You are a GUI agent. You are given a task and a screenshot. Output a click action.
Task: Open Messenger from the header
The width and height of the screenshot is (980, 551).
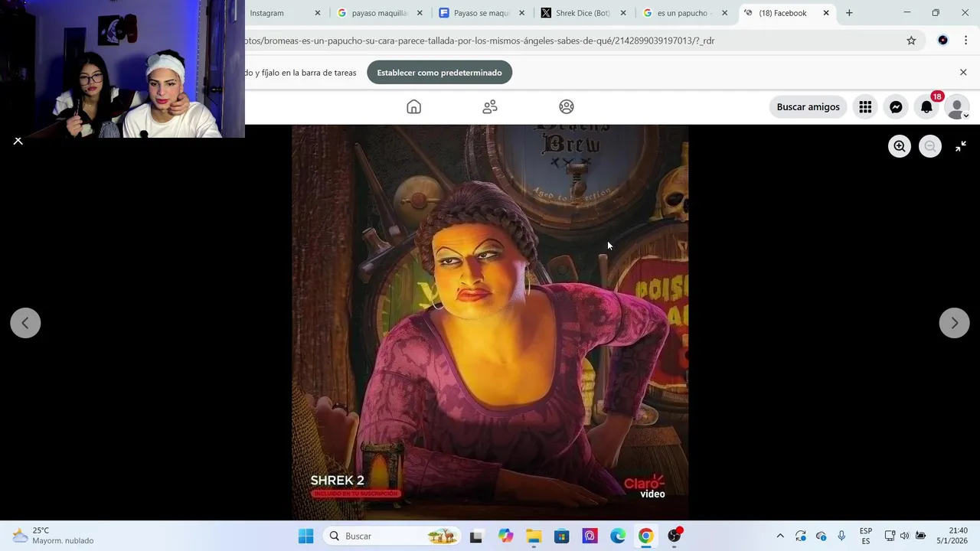tap(896, 107)
